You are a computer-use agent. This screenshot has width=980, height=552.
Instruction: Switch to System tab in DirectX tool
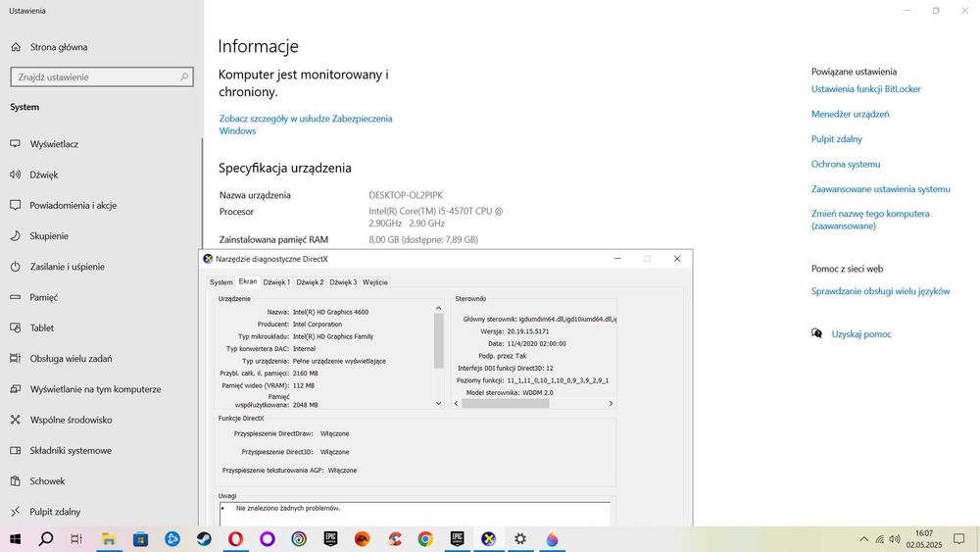[220, 282]
